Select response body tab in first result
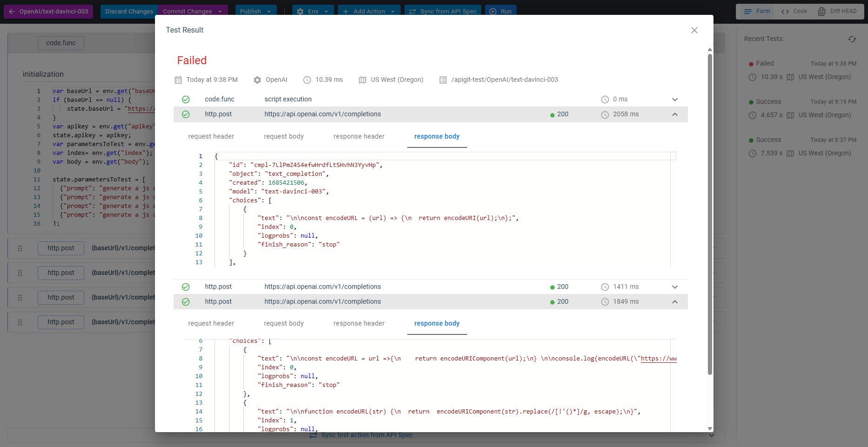868x447 pixels. click(437, 137)
